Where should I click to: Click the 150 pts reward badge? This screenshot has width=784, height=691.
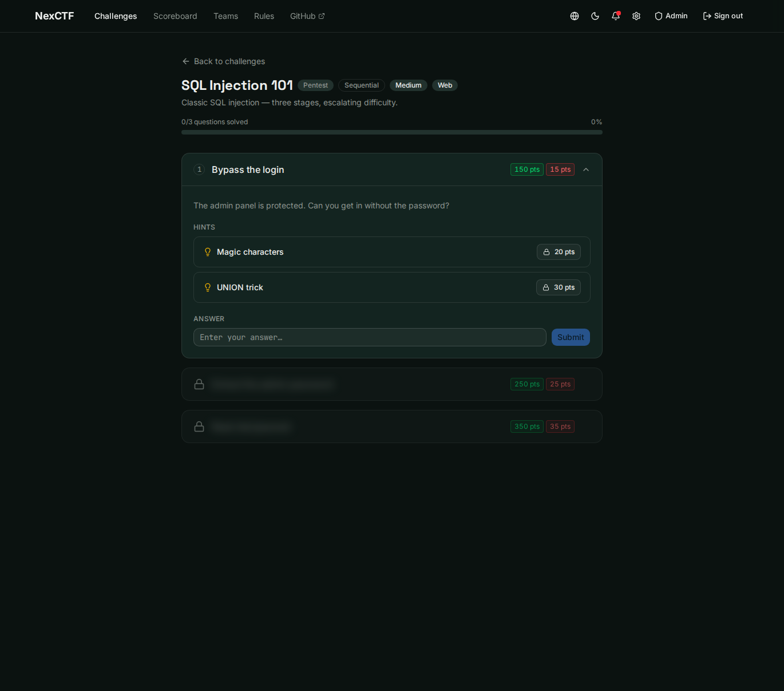tap(527, 169)
